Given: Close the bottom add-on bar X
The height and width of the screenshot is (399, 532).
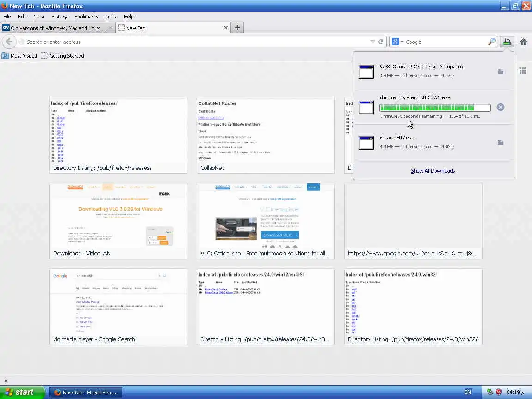Looking at the screenshot, I should click(6, 381).
